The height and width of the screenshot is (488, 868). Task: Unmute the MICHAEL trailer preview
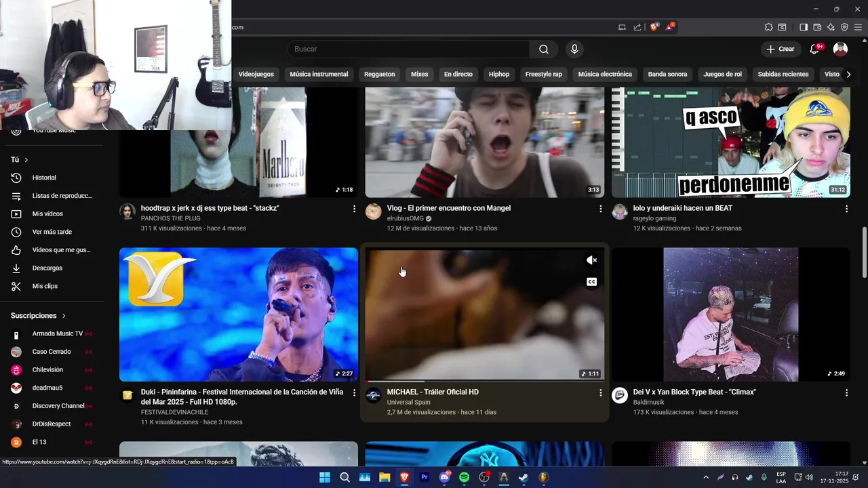tap(591, 260)
